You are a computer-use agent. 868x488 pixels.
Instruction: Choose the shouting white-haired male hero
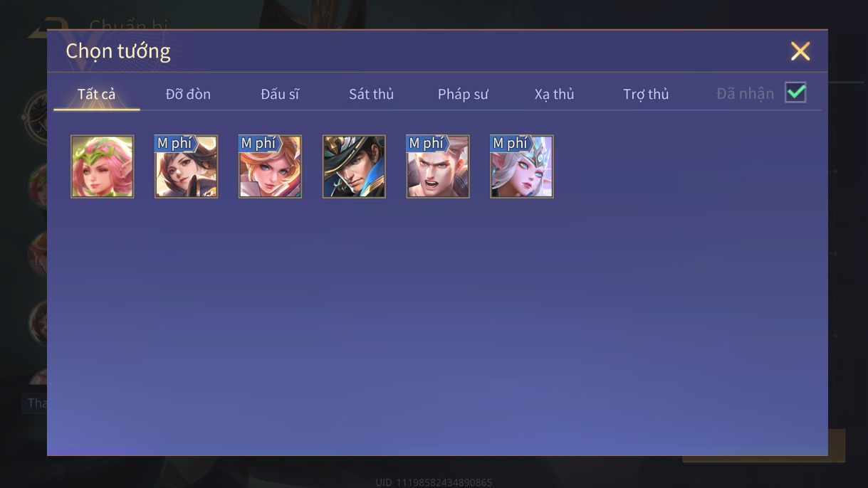coord(438,166)
